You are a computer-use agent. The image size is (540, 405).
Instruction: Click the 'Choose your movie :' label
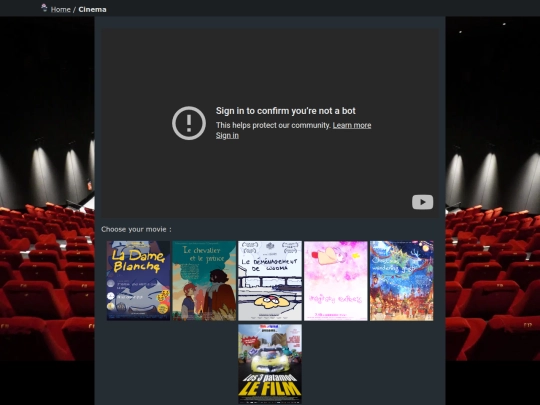pyautogui.click(x=136, y=229)
